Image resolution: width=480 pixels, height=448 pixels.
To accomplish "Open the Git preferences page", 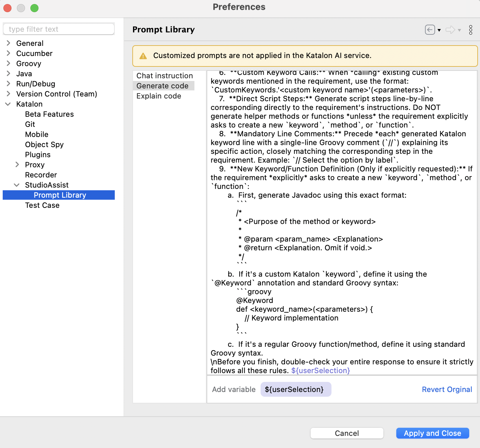I will (x=30, y=124).
